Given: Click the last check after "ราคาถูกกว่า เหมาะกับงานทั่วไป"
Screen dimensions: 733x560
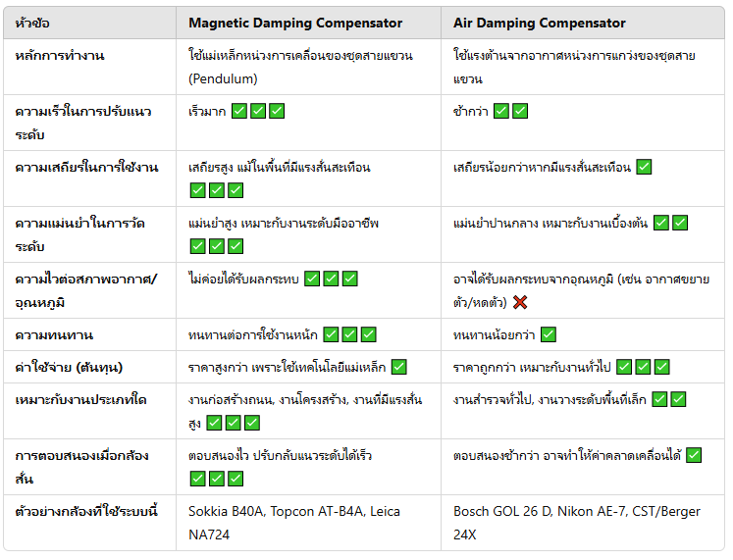Looking at the screenshot, I should (661, 367).
